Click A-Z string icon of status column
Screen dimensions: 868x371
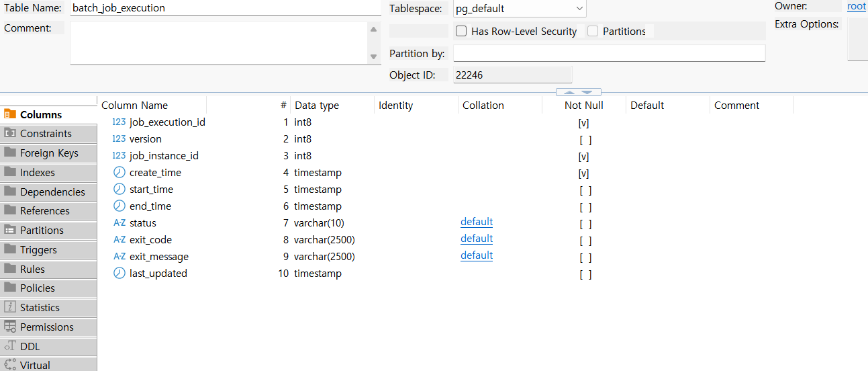(119, 223)
